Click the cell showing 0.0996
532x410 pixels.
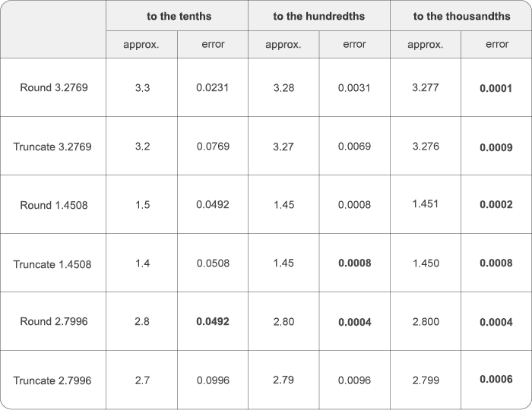tap(213, 380)
